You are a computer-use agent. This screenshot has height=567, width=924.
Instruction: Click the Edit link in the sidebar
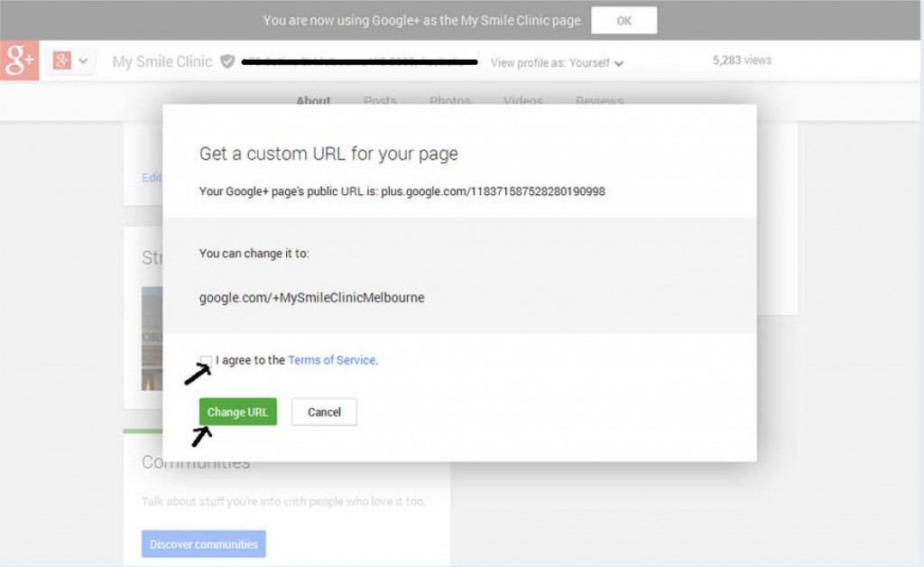[151, 178]
